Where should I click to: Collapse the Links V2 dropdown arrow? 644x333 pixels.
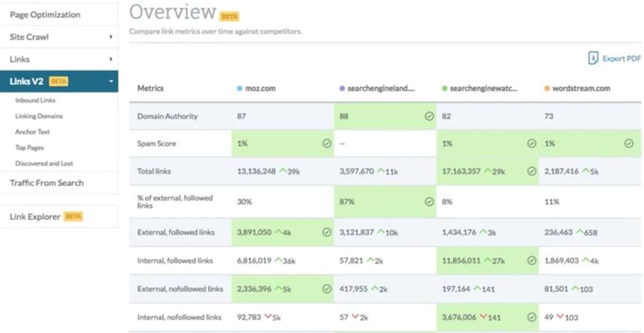(x=111, y=82)
